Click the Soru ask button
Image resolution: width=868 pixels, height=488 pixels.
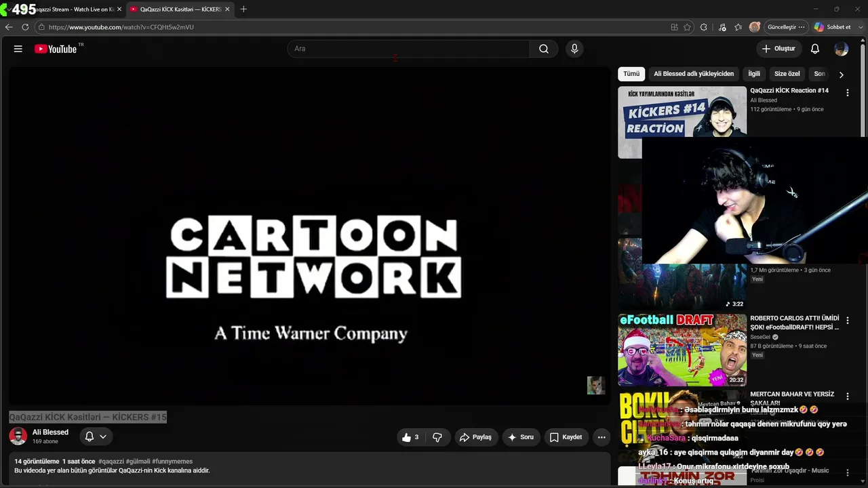click(521, 437)
